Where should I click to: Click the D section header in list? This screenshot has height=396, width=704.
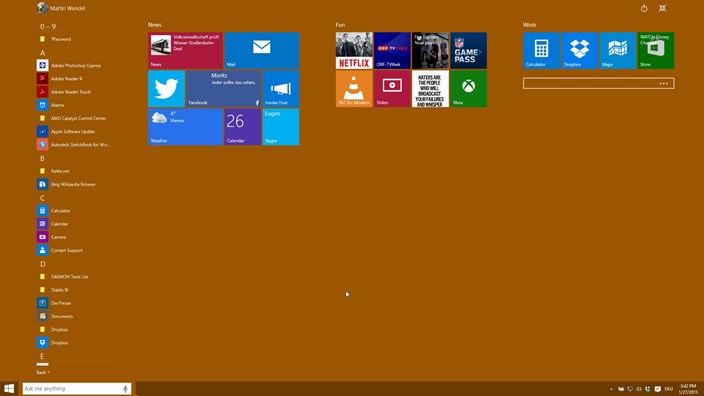(43, 264)
